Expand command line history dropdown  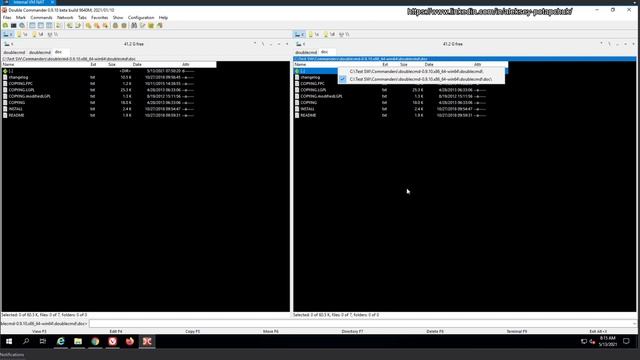click(x=635, y=324)
